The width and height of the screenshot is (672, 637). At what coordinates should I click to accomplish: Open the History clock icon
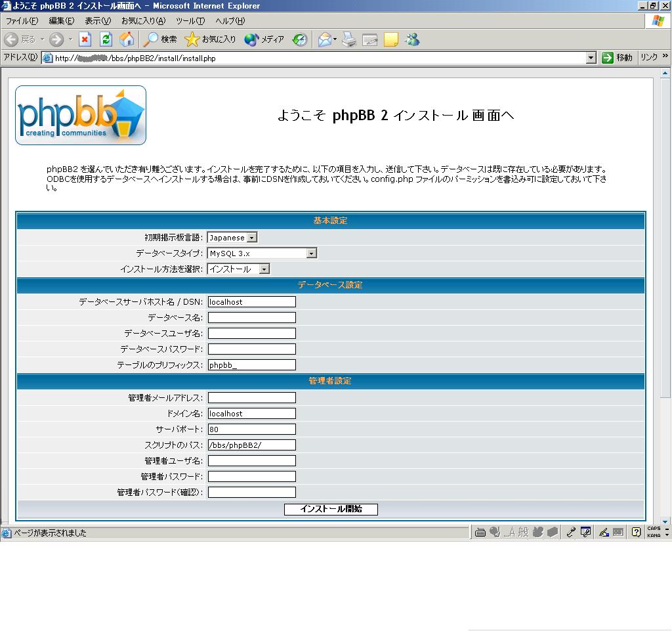[x=300, y=39]
